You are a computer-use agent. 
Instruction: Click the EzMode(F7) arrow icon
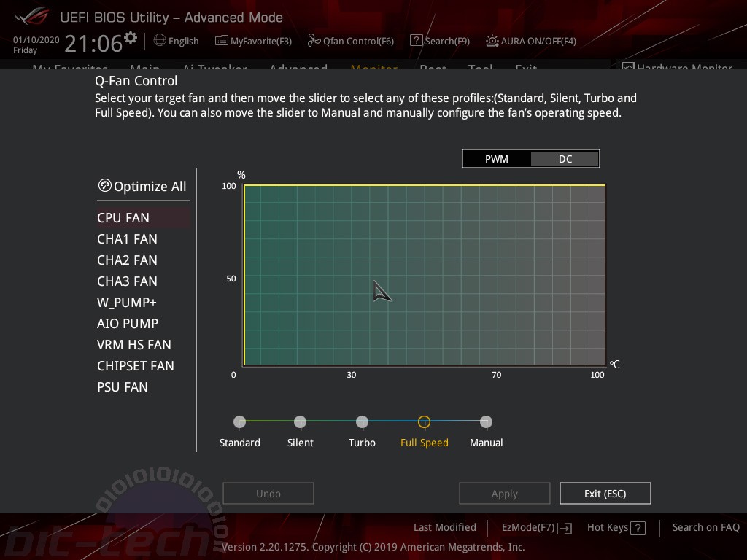565,528
